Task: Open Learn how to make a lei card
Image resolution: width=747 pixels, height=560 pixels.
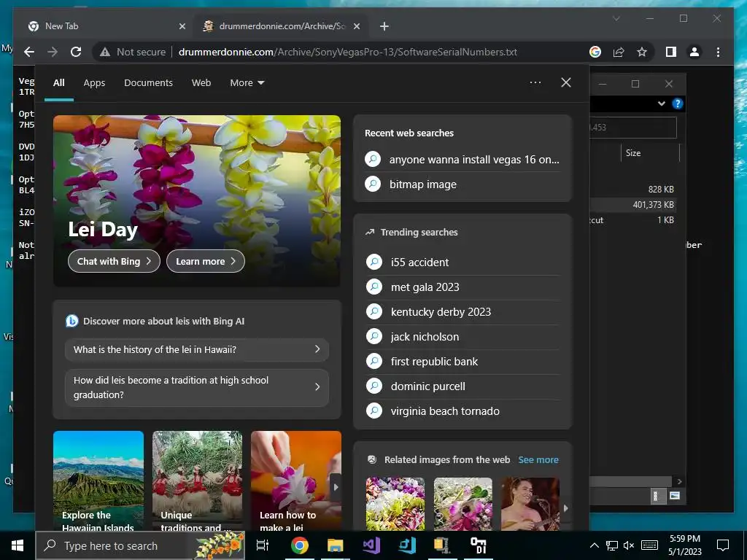Action: pos(296,481)
